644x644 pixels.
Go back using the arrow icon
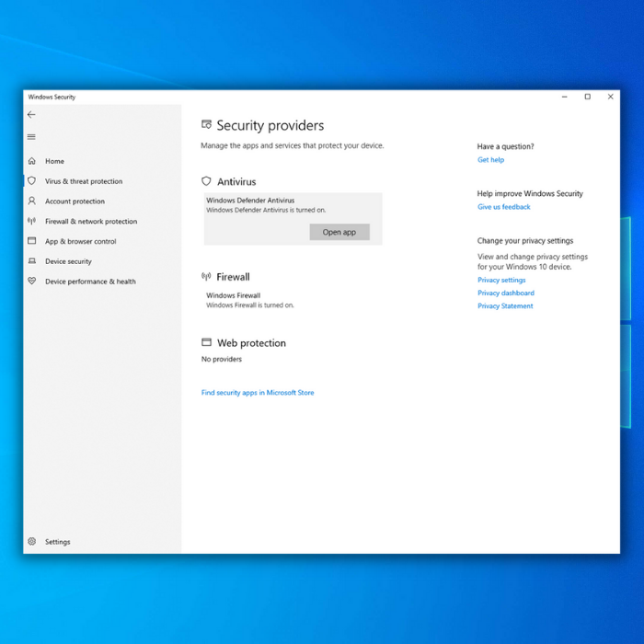tap(31, 115)
